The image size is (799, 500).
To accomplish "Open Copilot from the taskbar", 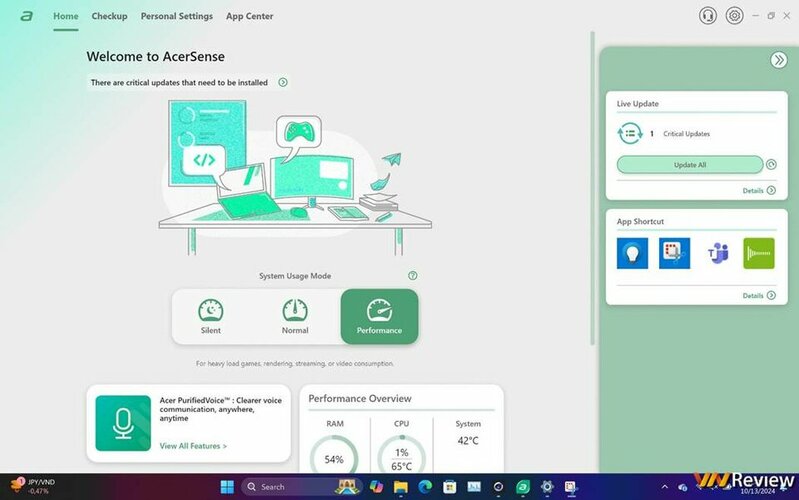I will tap(376, 487).
